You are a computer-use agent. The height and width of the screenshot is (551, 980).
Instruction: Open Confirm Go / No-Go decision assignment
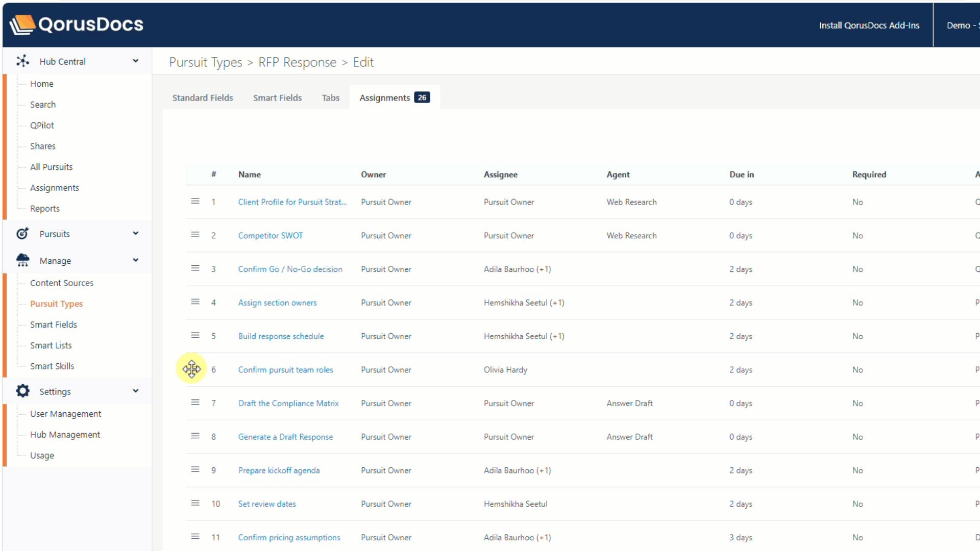(x=290, y=269)
